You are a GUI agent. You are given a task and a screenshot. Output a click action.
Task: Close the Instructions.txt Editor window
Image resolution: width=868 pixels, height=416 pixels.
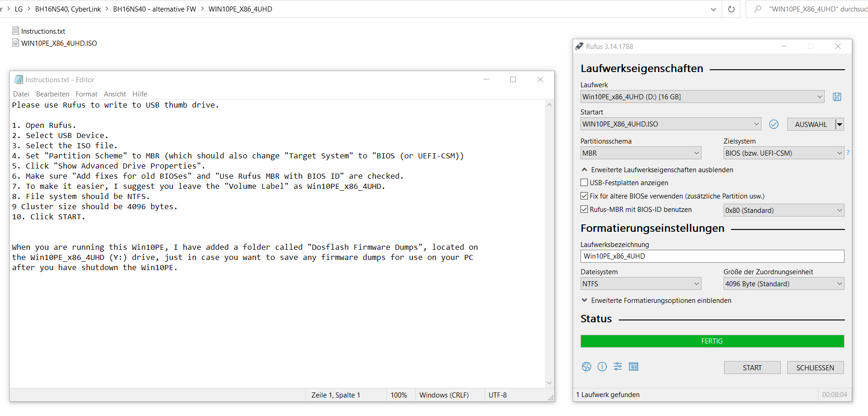click(x=540, y=79)
